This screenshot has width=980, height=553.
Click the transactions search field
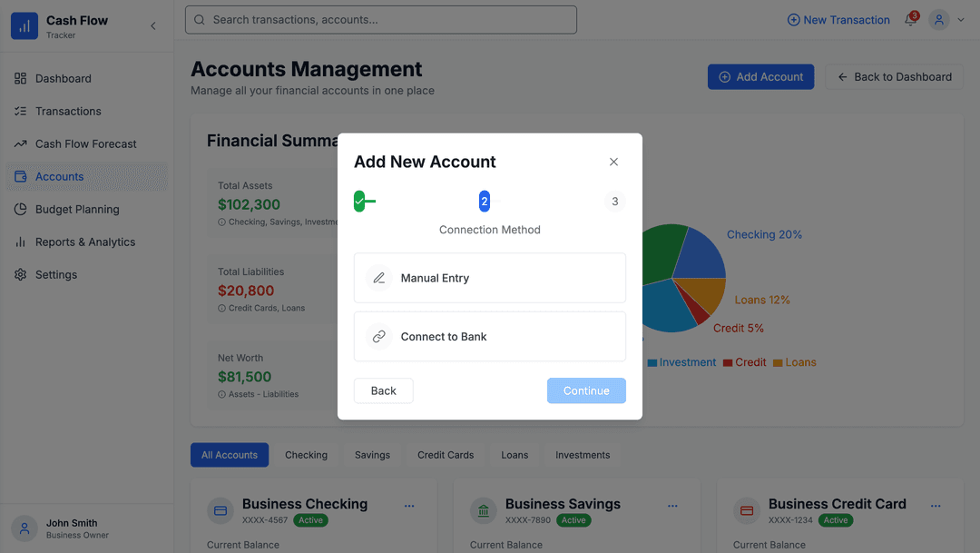(x=380, y=19)
